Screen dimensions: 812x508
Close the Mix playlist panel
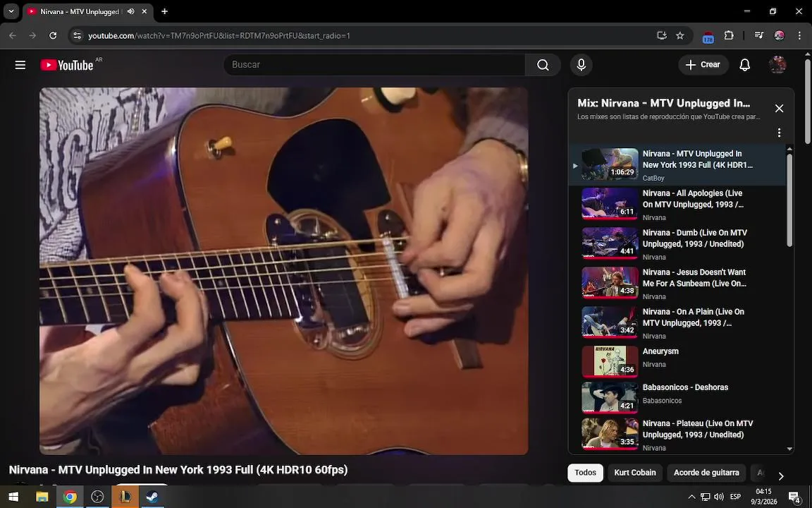pos(779,109)
